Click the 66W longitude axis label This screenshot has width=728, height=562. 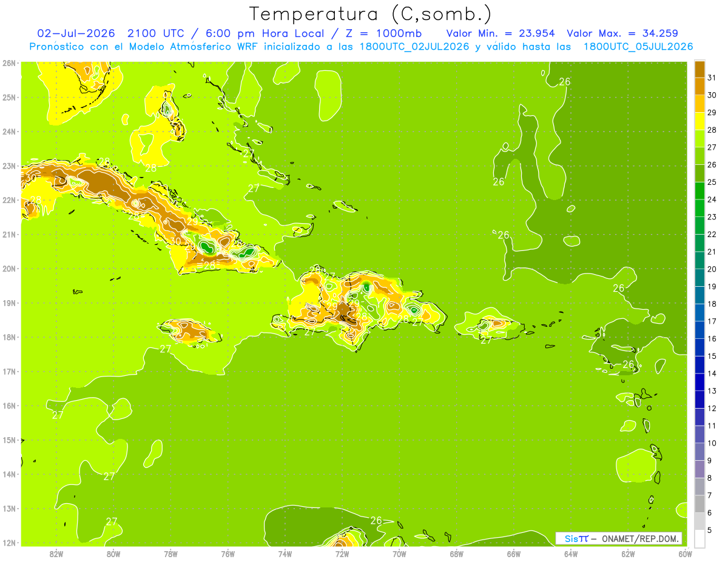click(x=514, y=554)
